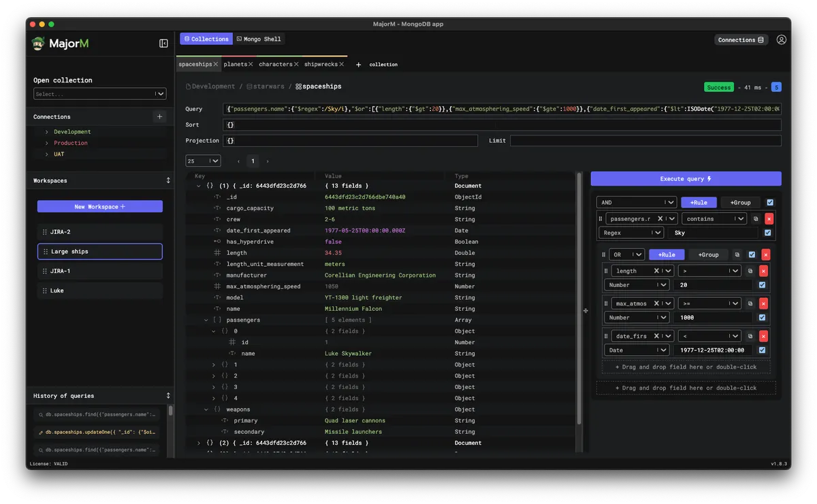This screenshot has width=817, height=504.
Task: Open the AND operator dropdown
Action: click(x=637, y=202)
